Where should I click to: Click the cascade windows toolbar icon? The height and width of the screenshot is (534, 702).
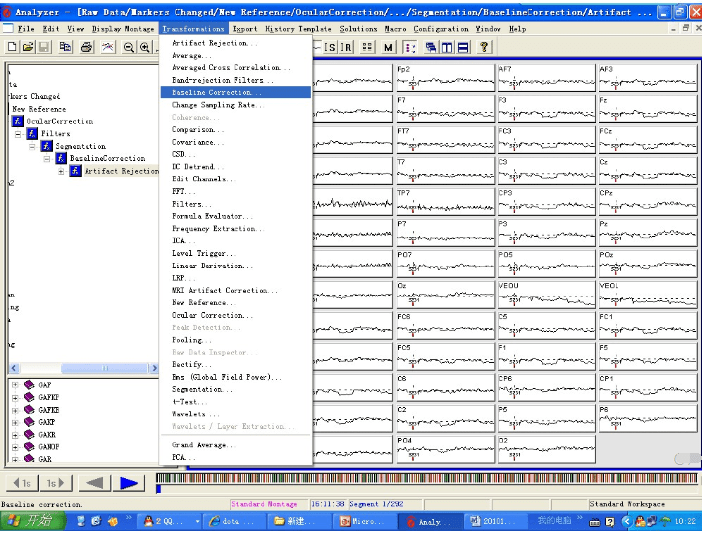point(431,47)
